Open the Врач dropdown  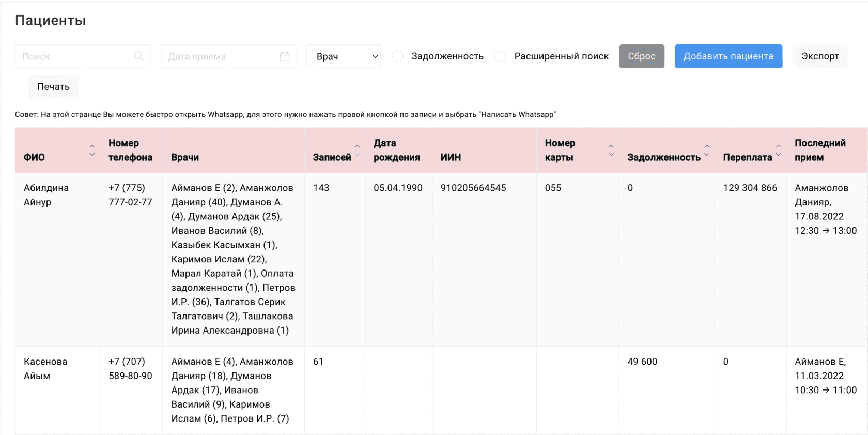click(344, 56)
